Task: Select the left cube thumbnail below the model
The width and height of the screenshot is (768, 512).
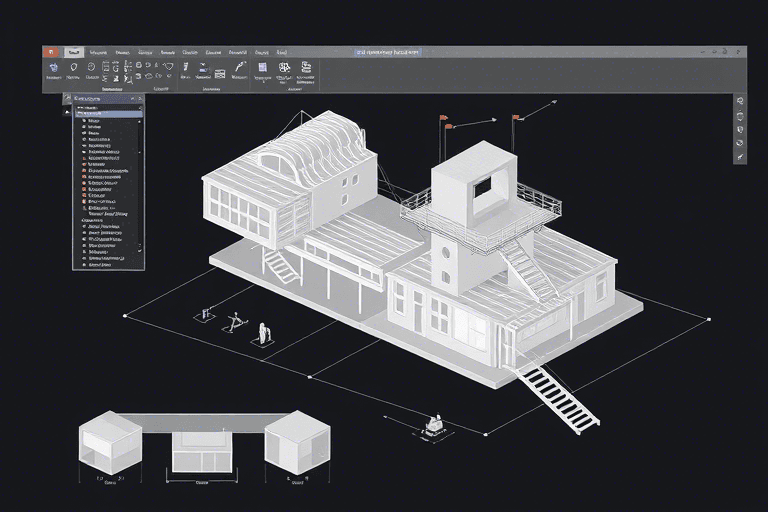Action: [x=110, y=442]
